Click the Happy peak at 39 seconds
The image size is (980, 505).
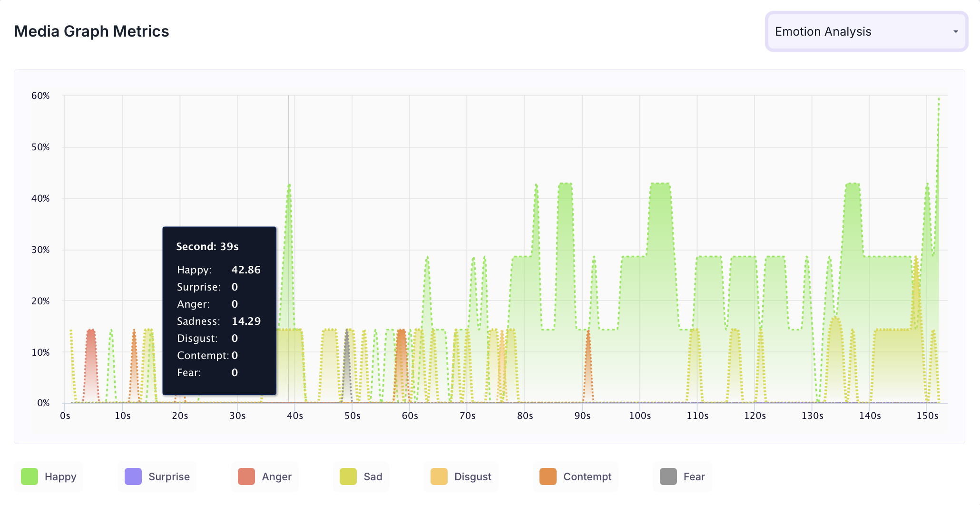[289, 185]
